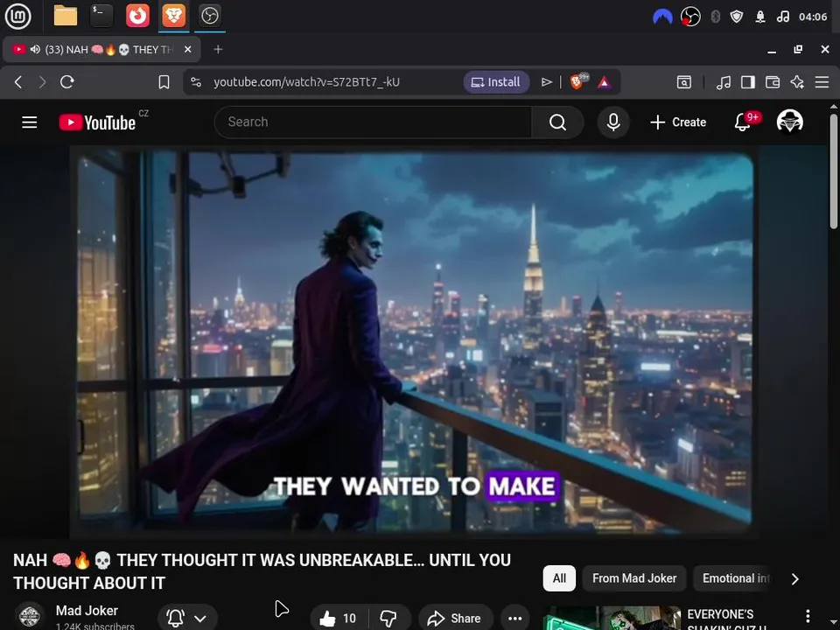The width and height of the screenshot is (840, 630).
Task: Bookmark this page
Action: (164, 82)
